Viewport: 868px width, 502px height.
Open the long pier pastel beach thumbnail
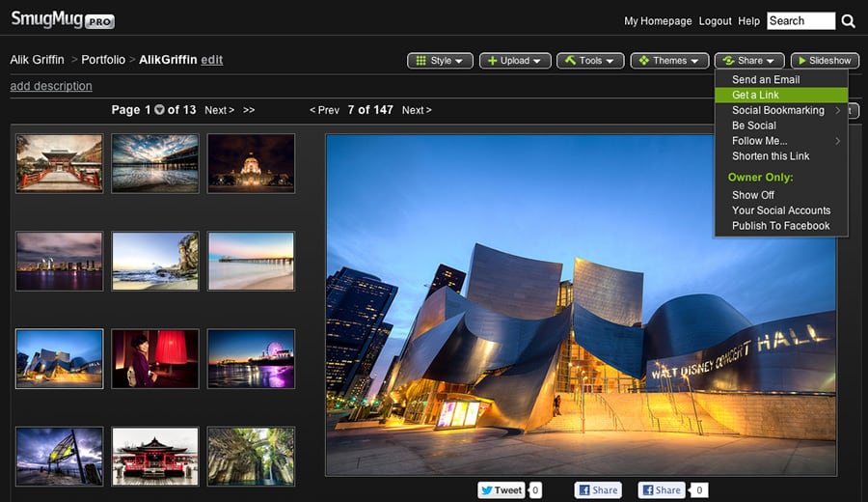coord(251,261)
